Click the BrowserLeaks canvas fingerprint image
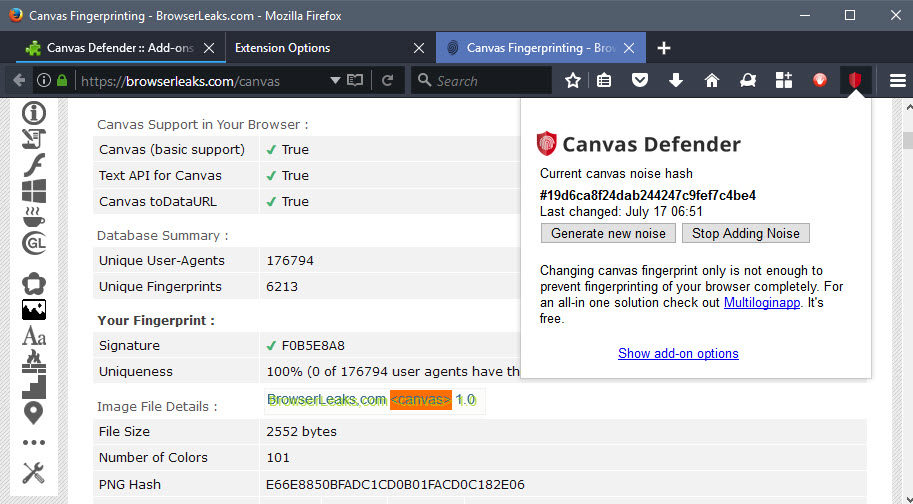 tap(374, 401)
